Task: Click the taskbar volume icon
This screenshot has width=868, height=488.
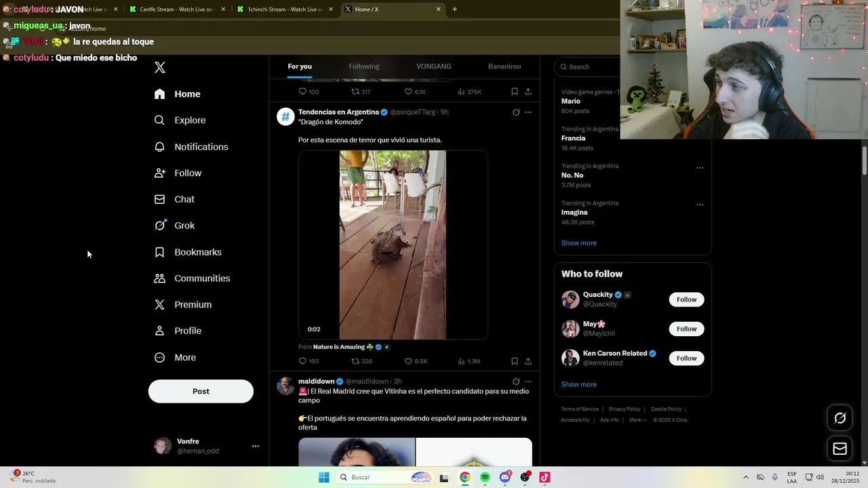Action: tap(820, 477)
